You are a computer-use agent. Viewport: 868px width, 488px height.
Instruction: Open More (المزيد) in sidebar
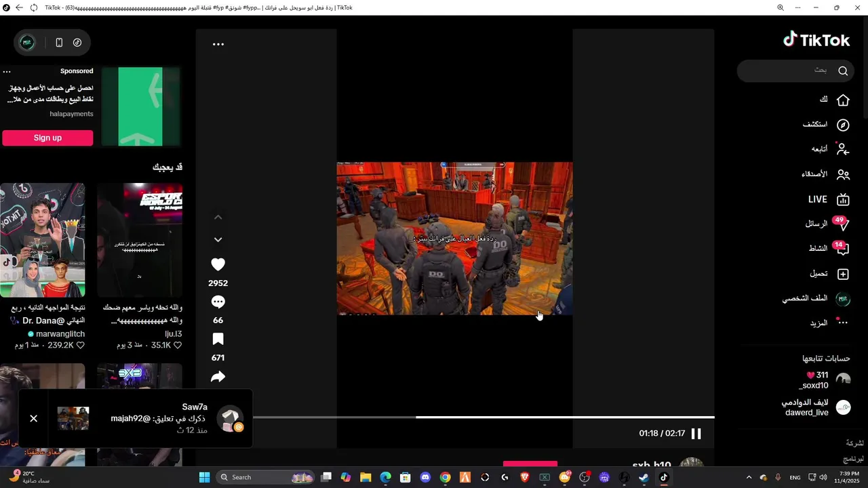click(829, 323)
